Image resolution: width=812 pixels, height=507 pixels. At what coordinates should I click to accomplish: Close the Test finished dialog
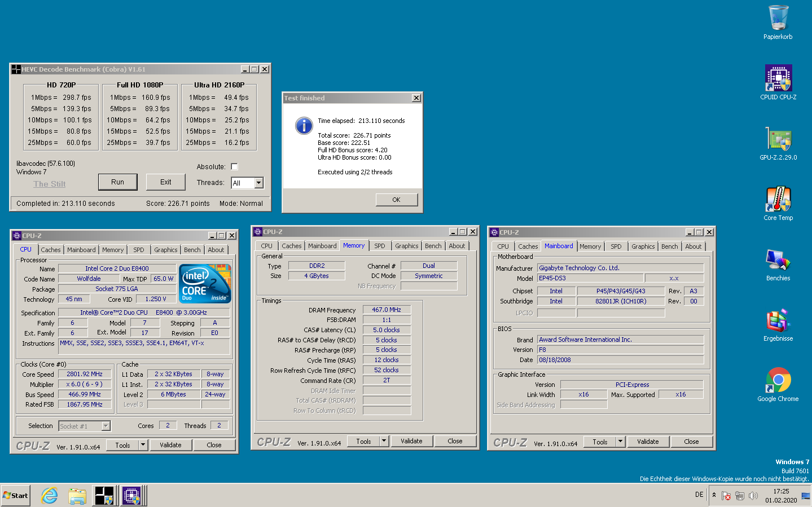click(416, 98)
